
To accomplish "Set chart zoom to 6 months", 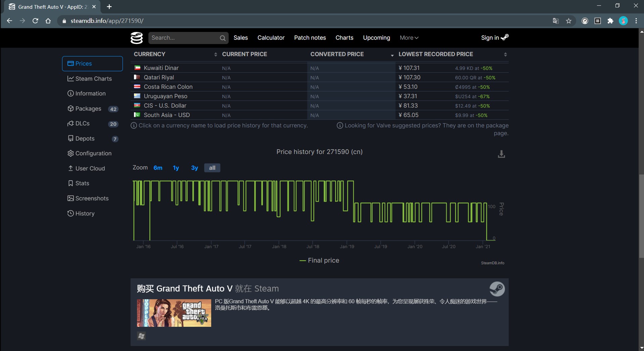I will point(158,168).
